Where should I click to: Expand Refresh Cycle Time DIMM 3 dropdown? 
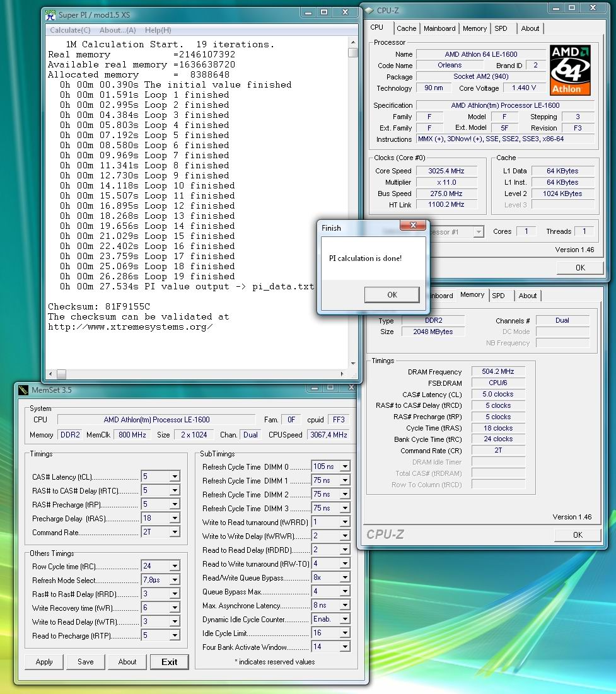pos(345,508)
